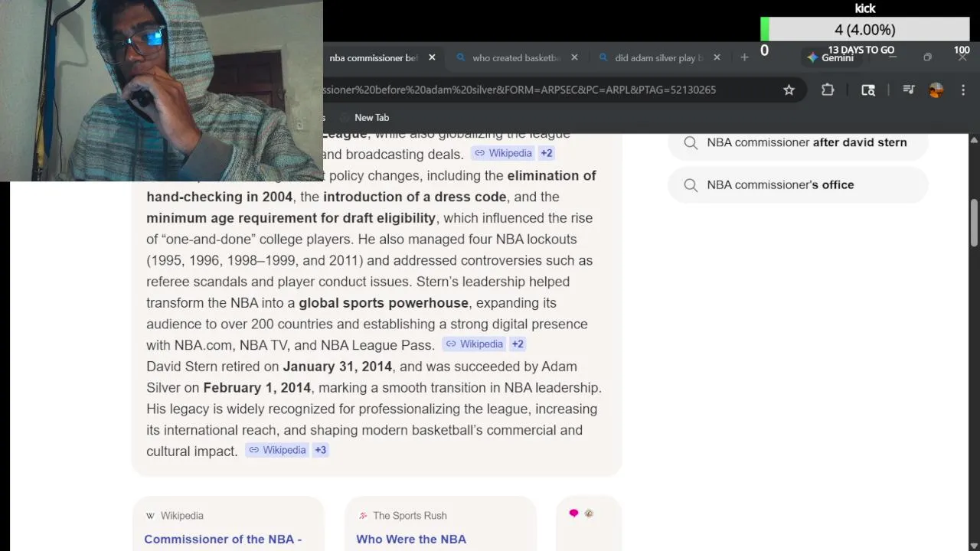Screen dimensions: 980x551
Task: Open the Extensions puzzle icon
Action: point(828,90)
